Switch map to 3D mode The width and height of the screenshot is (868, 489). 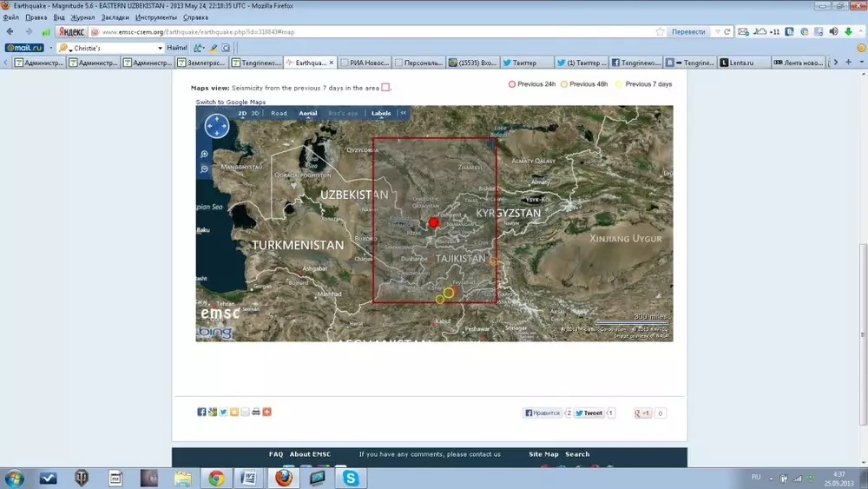tap(255, 113)
